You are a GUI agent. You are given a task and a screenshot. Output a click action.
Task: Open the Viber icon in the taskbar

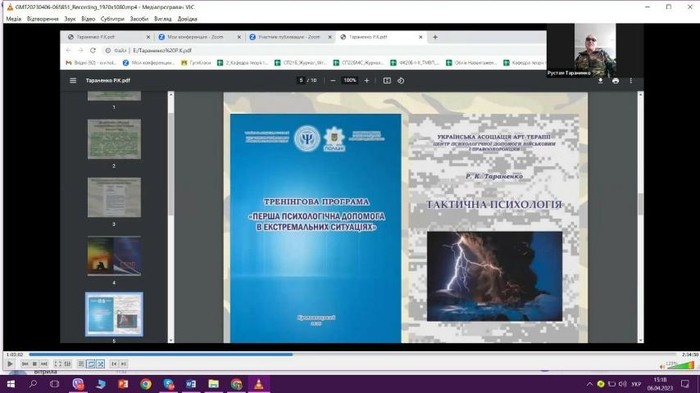click(78, 384)
